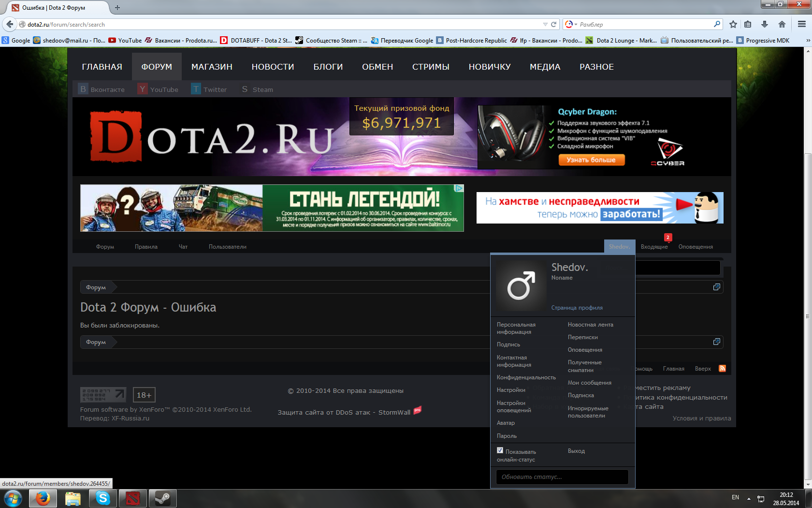Click Выход to log out
Screen dimensions: 812x508
(576, 451)
